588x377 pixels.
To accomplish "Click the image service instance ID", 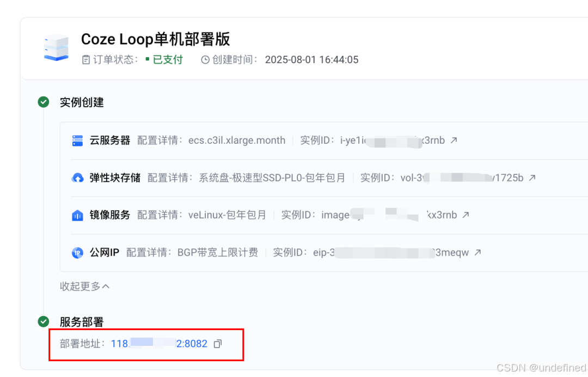I will click(x=389, y=215).
